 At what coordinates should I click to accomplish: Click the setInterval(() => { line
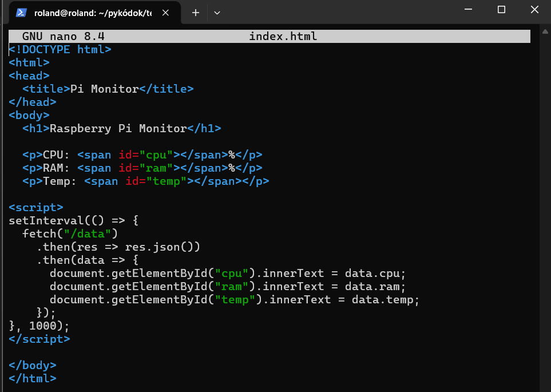tap(74, 221)
